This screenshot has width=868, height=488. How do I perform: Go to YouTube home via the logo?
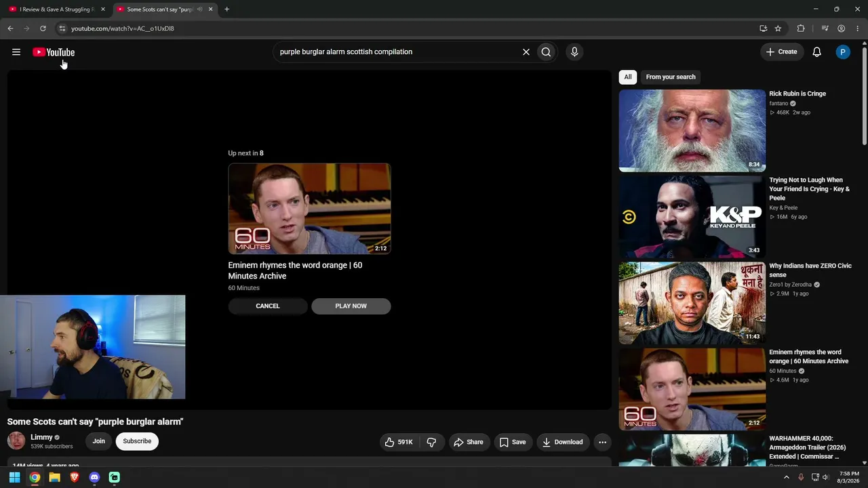tap(54, 52)
